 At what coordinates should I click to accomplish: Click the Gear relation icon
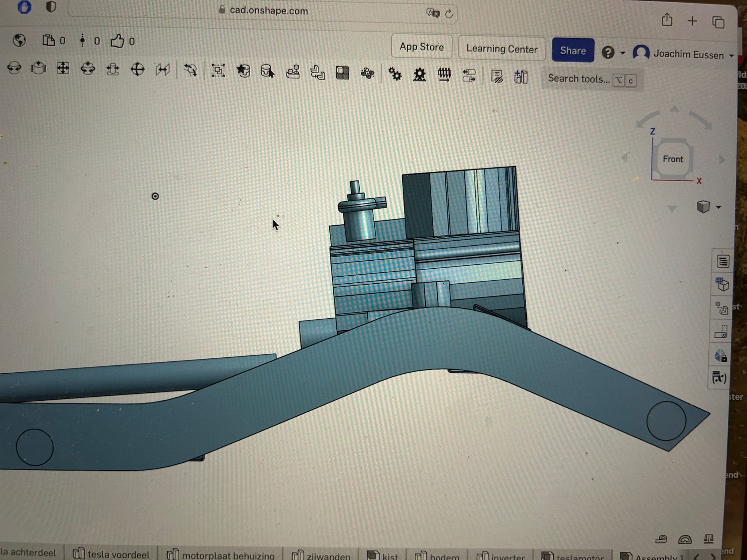pyautogui.click(x=395, y=74)
